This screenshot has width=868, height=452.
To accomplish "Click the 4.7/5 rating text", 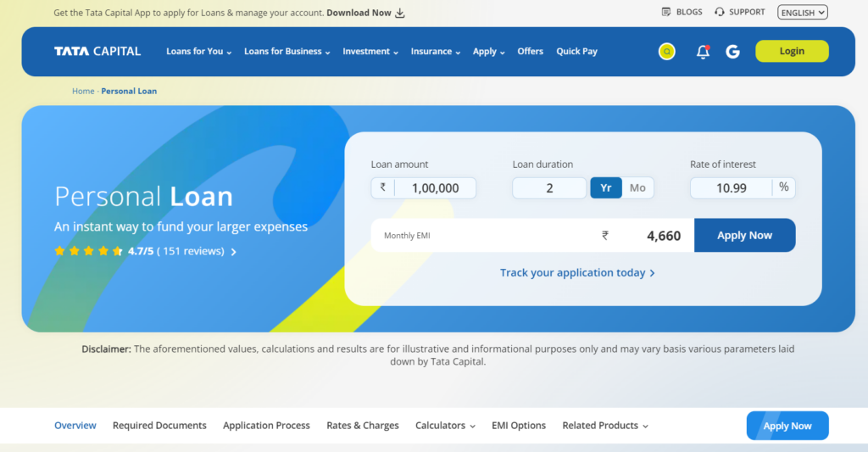I will (x=141, y=252).
